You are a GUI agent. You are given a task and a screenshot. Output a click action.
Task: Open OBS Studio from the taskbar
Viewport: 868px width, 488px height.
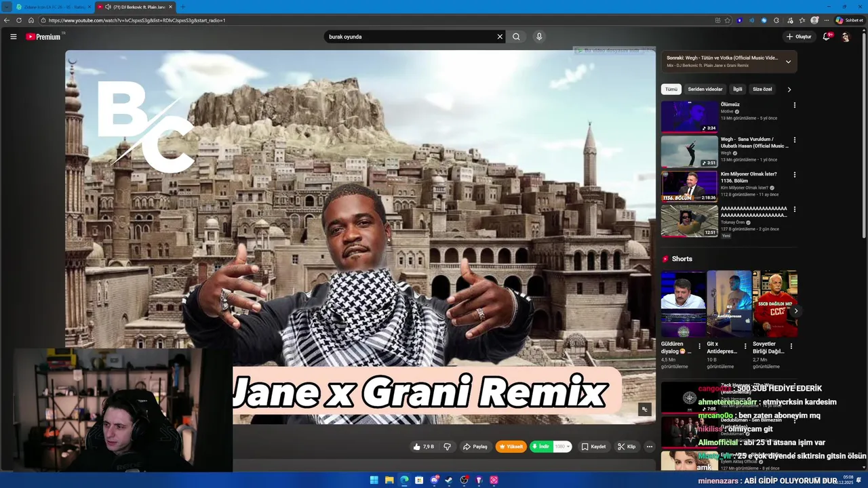(x=465, y=480)
